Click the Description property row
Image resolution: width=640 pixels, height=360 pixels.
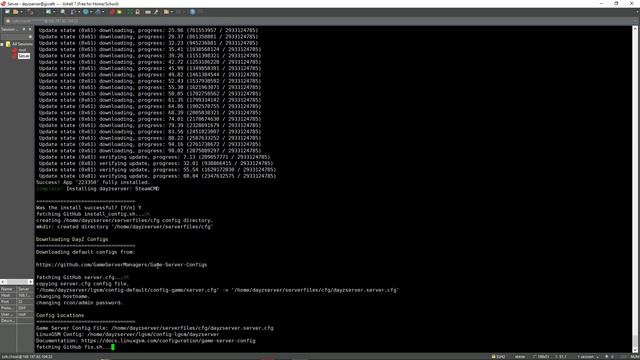(17, 320)
